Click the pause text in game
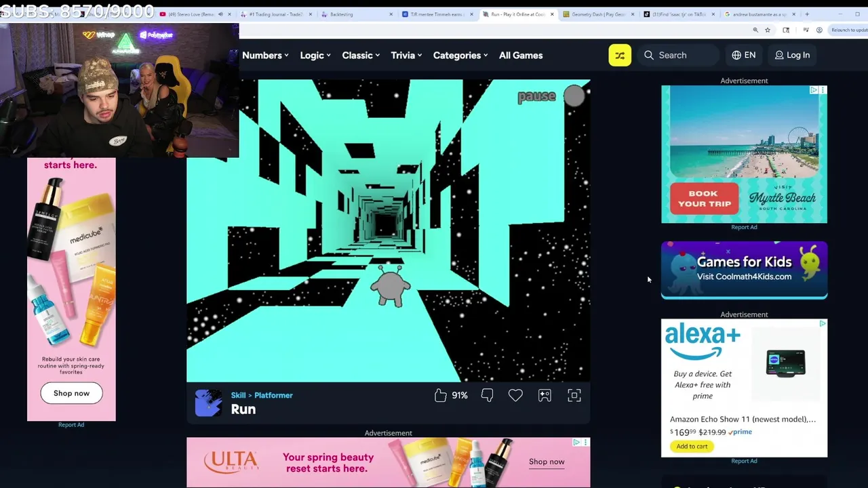The height and width of the screenshot is (488, 868). pyautogui.click(x=536, y=97)
